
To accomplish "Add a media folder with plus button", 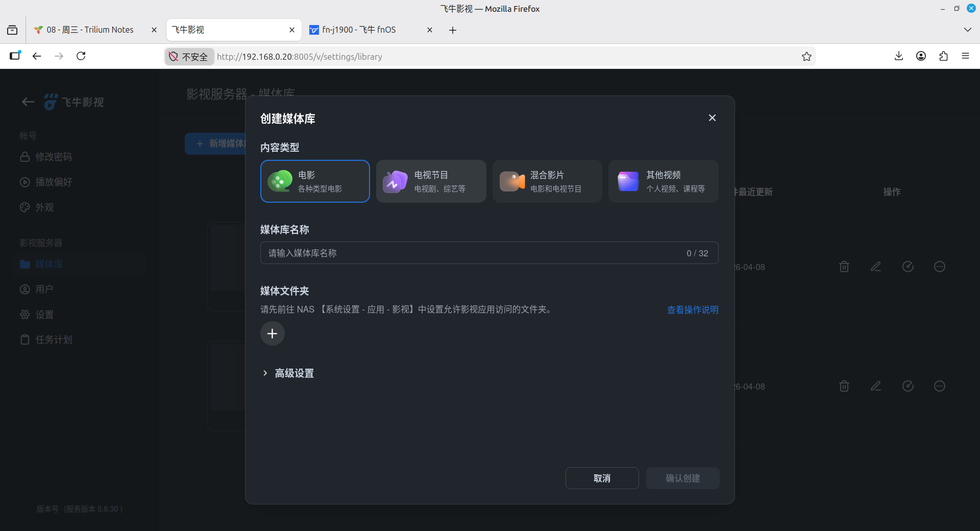I will [273, 333].
